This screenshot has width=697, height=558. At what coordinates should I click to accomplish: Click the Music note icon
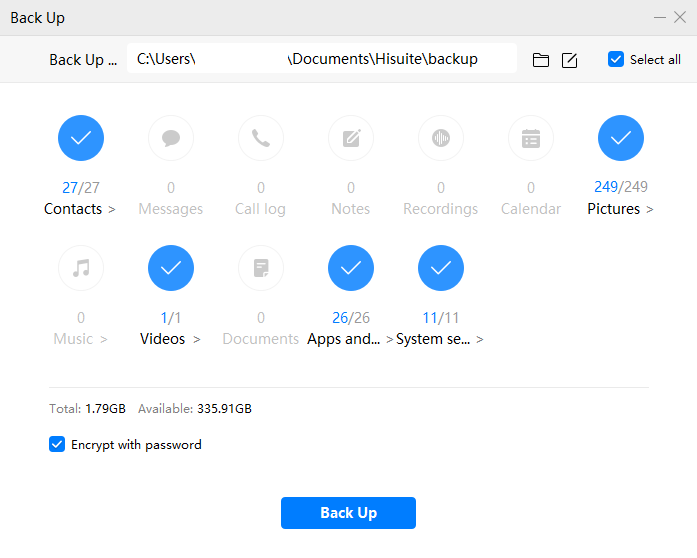click(x=81, y=268)
